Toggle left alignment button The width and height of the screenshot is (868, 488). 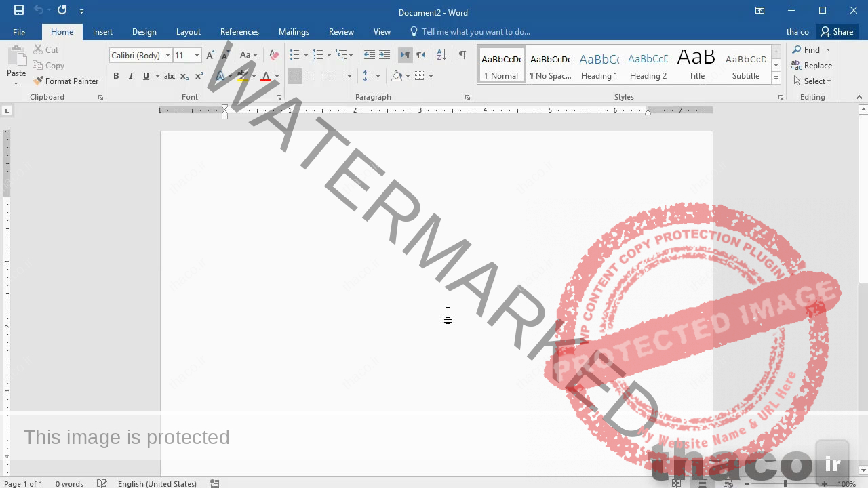point(294,76)
